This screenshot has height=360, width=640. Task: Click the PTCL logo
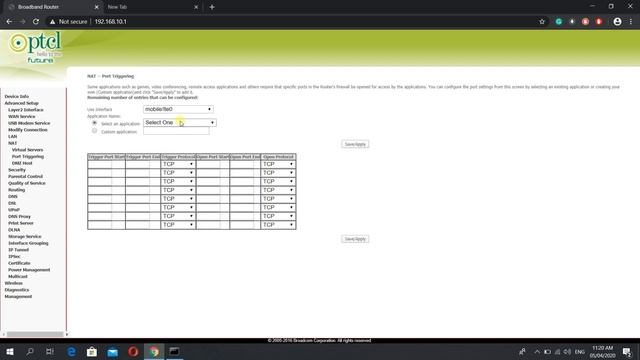click(36, 48)
